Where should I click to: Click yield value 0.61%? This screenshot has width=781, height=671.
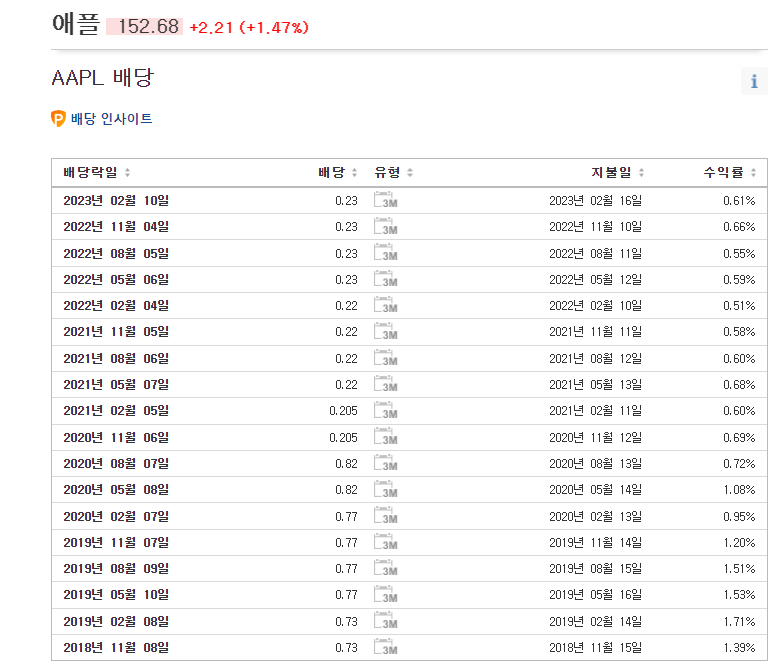(739, 201)
